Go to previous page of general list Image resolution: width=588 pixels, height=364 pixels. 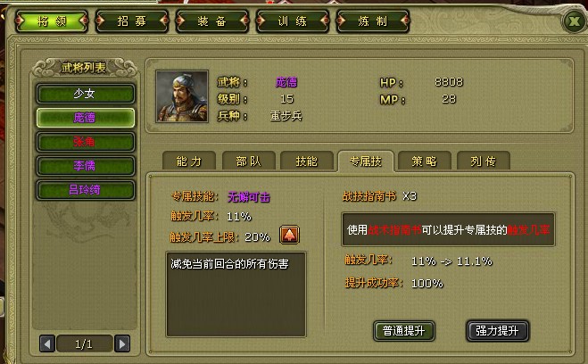click(x=47, y=343)
